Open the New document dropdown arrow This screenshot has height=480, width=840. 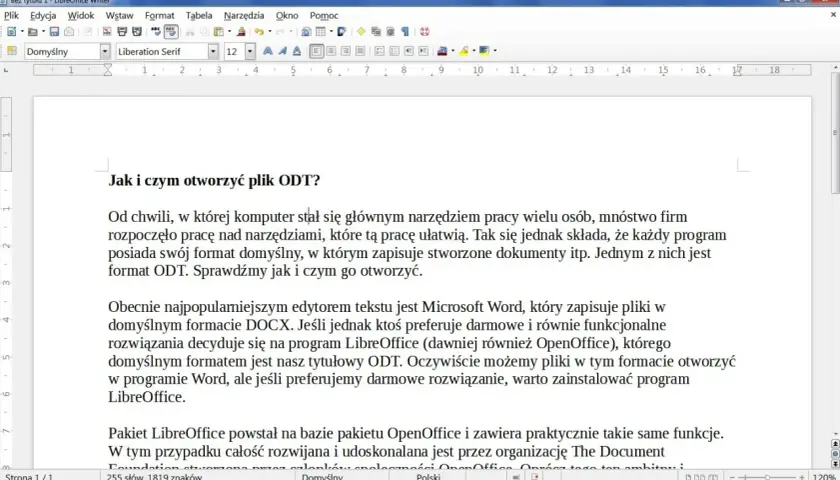click(x=22, y=32)
